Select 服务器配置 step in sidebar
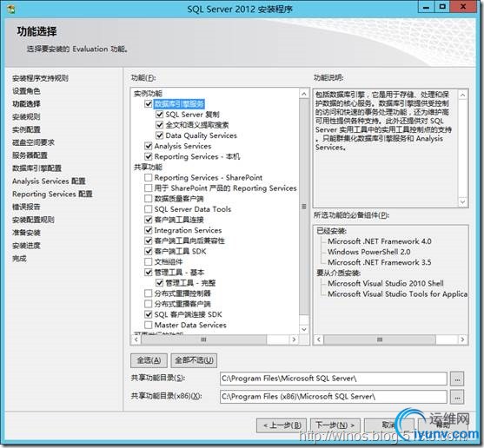This screenshot has width=484, height=448. coord(30,155)
